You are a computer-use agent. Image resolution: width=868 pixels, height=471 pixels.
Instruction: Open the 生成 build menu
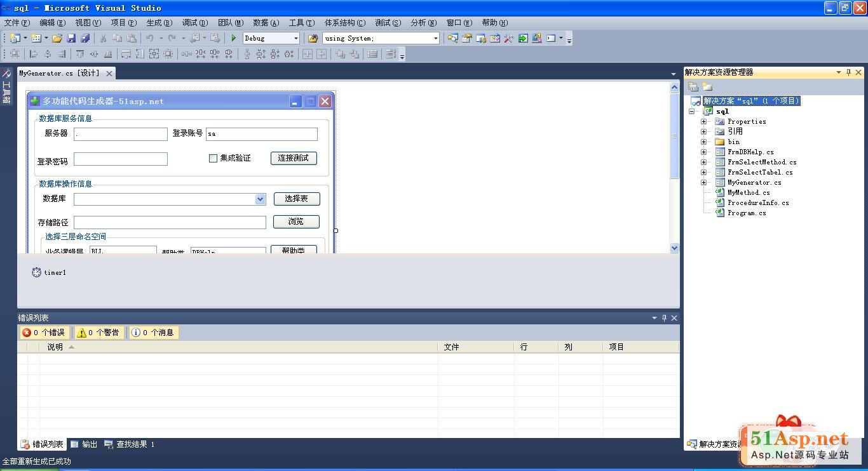[x=159, y=23]
